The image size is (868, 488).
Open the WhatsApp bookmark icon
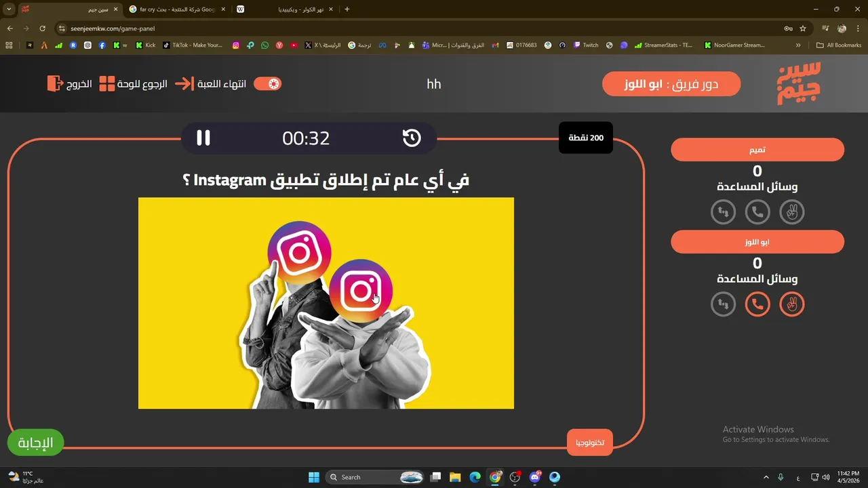click(x=264, y=45)
